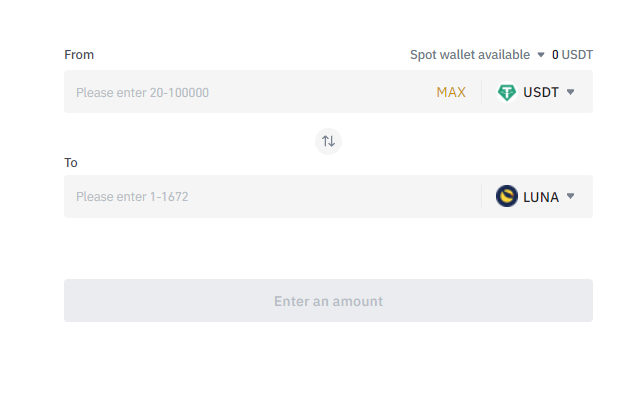Click the Please enter 1-1672 placeholder

132,197
